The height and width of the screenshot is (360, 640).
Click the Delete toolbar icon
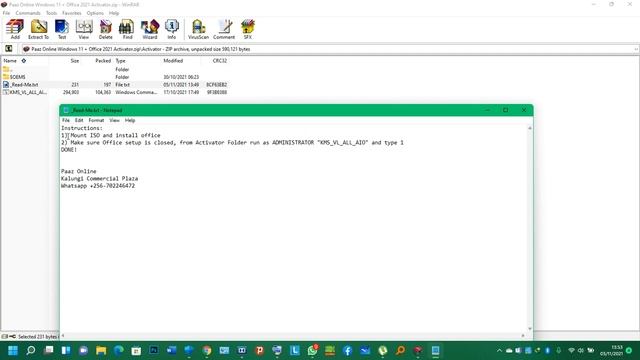click(105, 29)
